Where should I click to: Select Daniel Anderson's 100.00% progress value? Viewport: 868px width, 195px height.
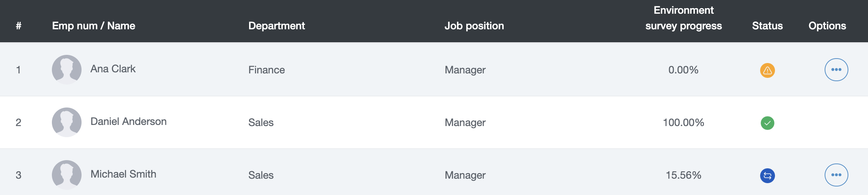tap(683, 122)
